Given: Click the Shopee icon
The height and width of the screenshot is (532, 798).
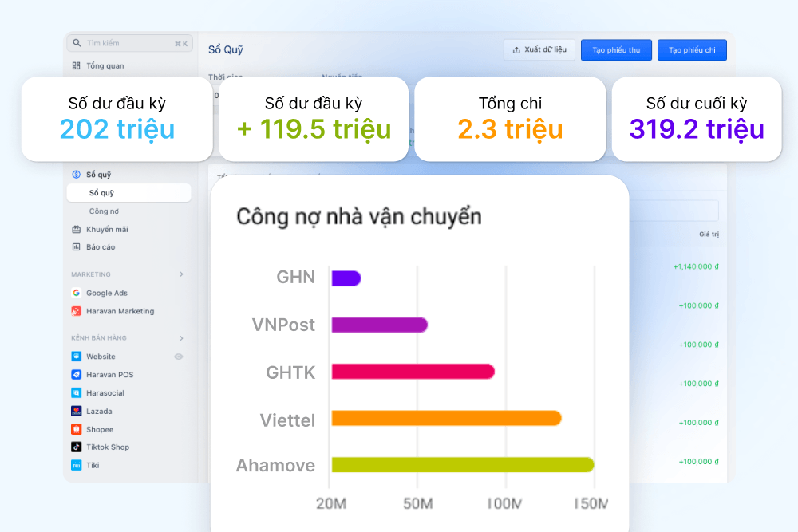Looking at the screenshot, I should coord(77,429).
